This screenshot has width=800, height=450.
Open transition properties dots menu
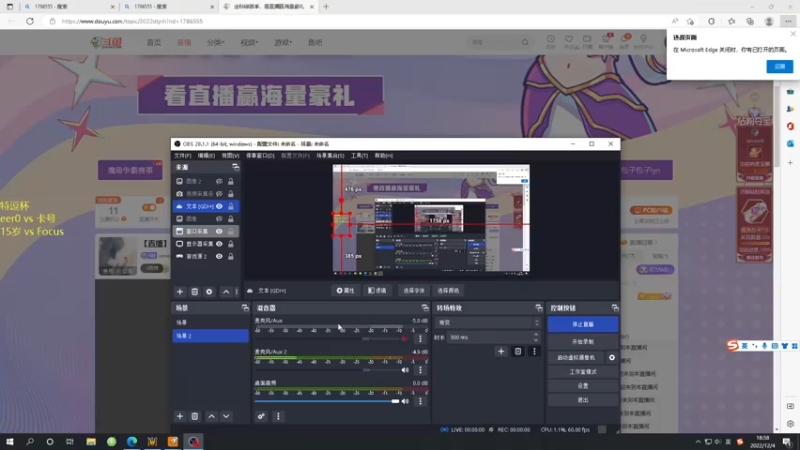pyautogui.click(x=534, y=351)
